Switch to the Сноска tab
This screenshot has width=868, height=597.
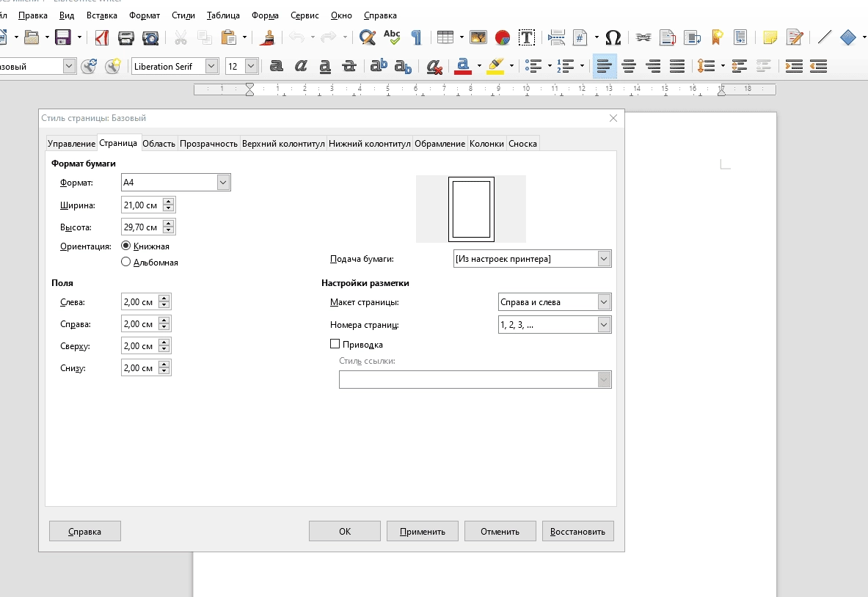522,143
